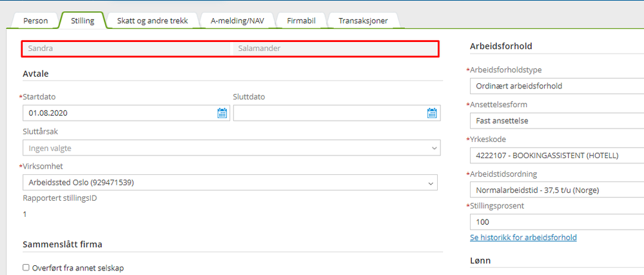Expand the Arbeidstidsordning dropdown

tap(557, 190)
